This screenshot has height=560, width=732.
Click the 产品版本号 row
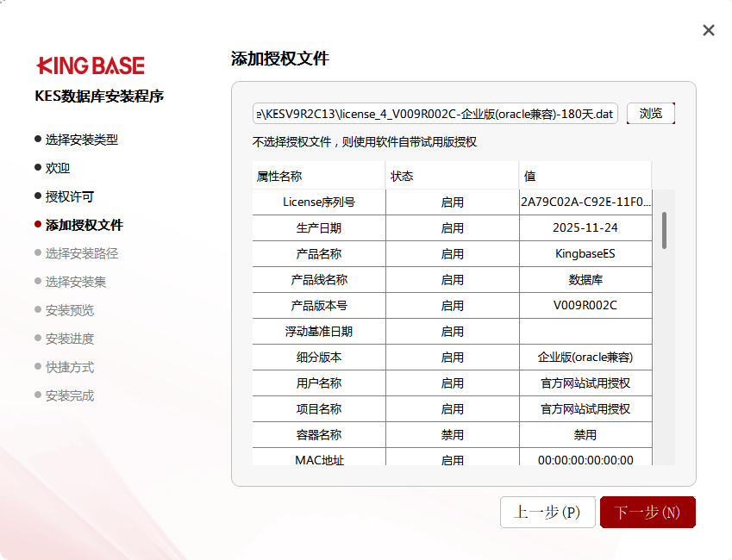coord(319,306)
